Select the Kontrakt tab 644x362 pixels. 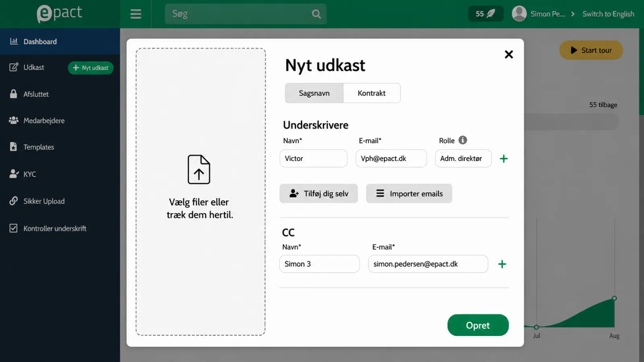[372, 93]
